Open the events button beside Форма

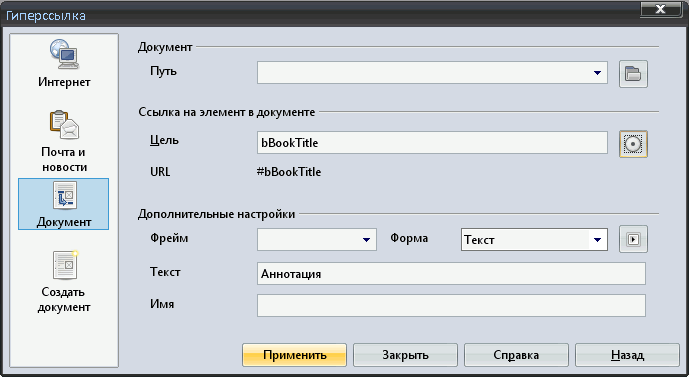tap(633, 239)
